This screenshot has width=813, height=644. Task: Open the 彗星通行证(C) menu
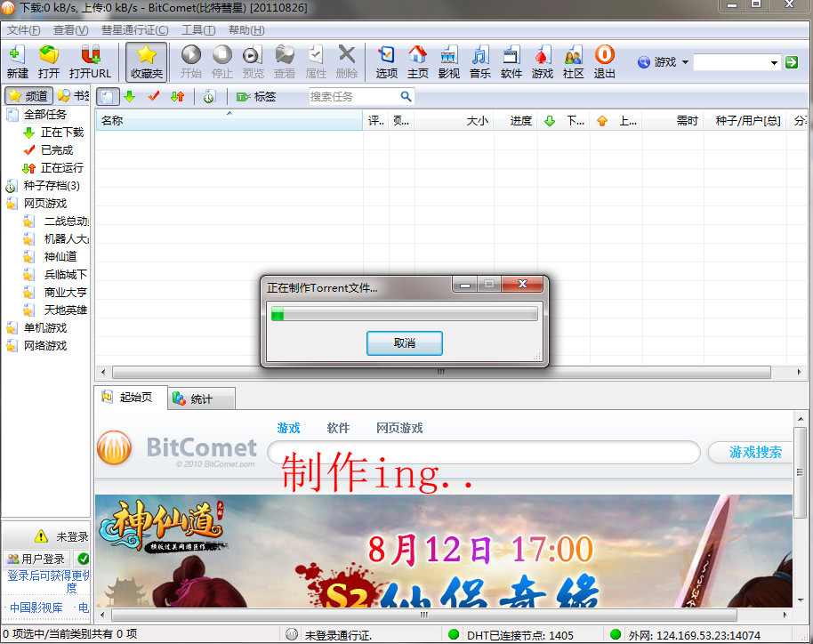135,30
